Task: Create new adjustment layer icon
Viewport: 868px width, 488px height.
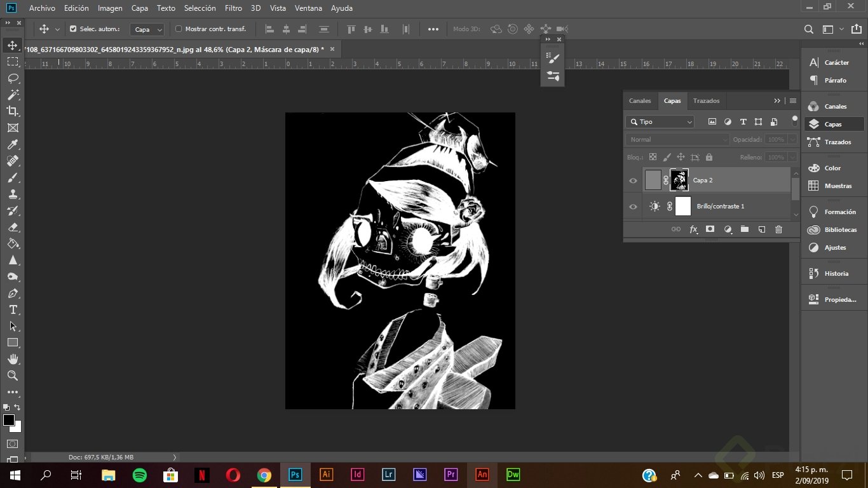Action: click(728, 229)
